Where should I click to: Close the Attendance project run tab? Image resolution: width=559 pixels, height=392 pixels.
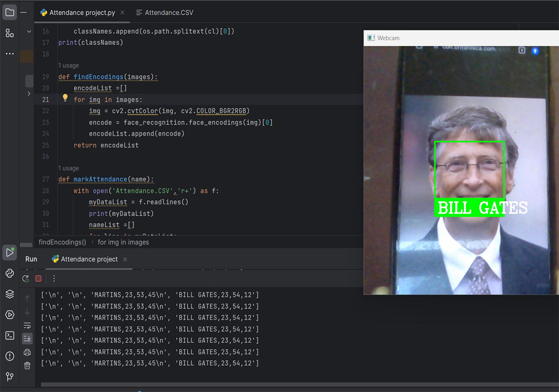pyautogui.click(x=125, y=260)
